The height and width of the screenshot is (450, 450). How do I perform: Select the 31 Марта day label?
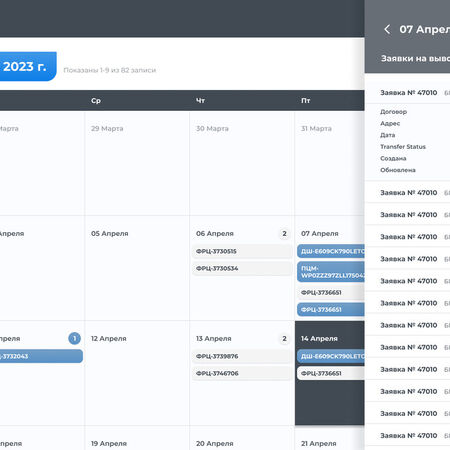(316, 128)
